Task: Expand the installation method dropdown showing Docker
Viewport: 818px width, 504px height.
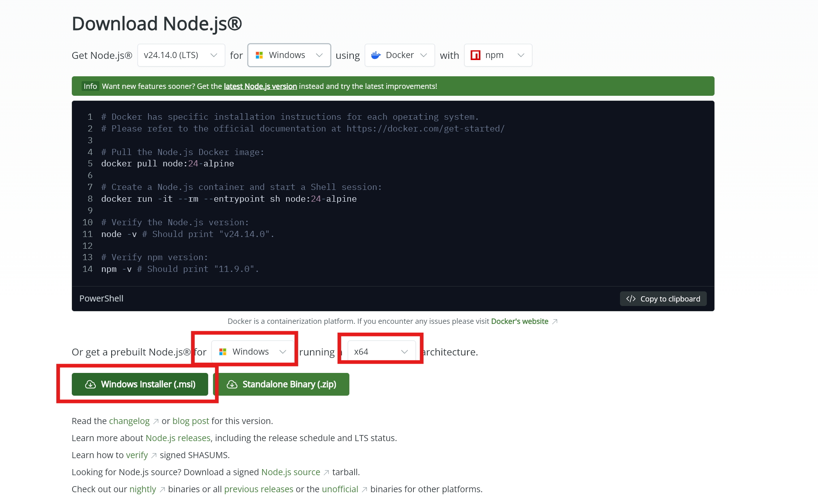Action: coord(399,55)
